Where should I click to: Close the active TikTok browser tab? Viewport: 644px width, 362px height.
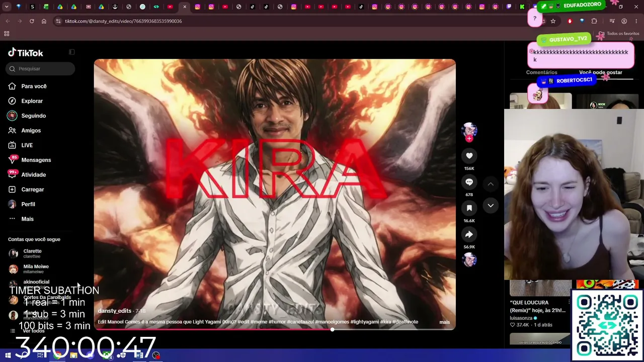tap(185, 7)
